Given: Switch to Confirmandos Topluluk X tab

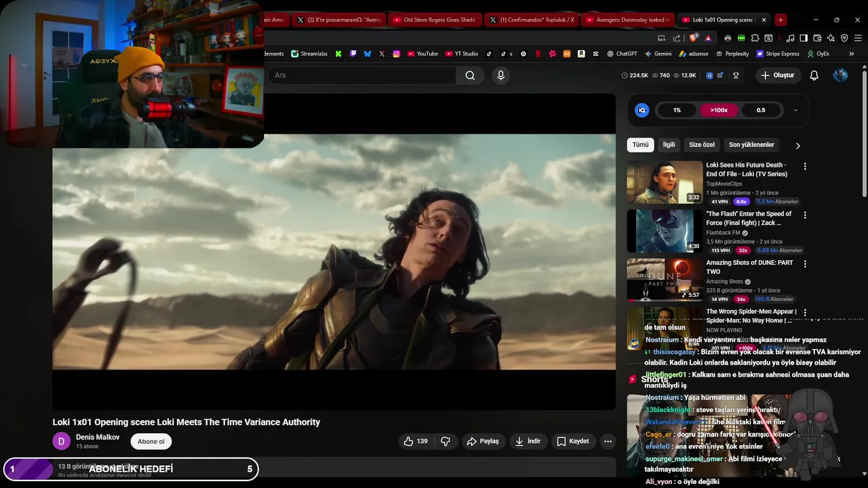Looking at the screenshot, I should [531, 20].
